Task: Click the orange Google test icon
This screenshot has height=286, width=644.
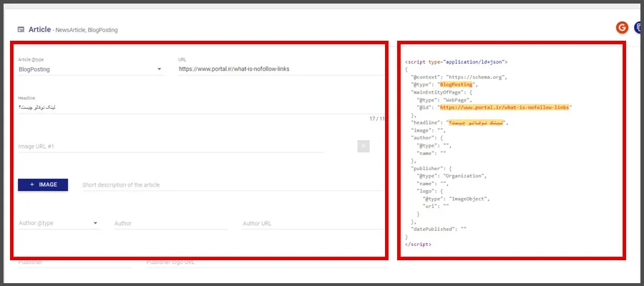Action: [x=622, y=28]
